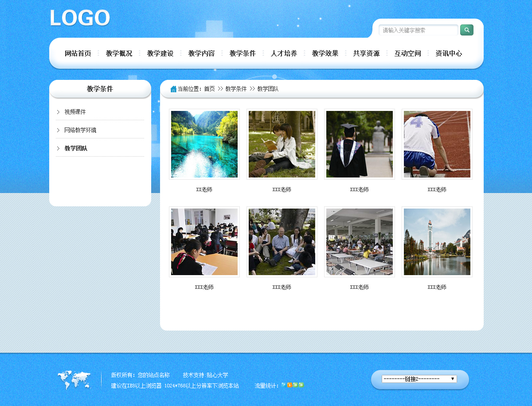Click the world map icon in footer

[x=74, y=380]
